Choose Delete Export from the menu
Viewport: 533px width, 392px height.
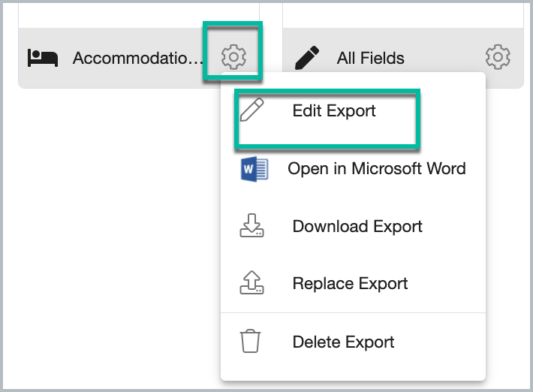pyautogui.click(x=343, y=342)
